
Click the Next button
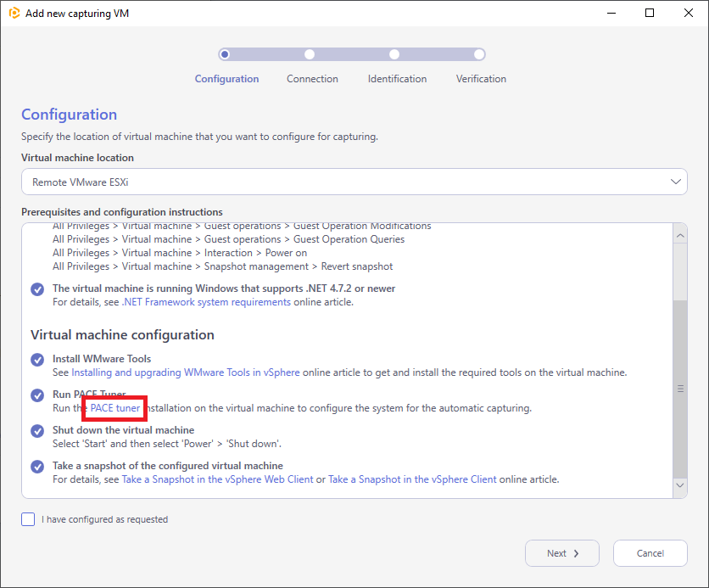[x=562, y=553]
